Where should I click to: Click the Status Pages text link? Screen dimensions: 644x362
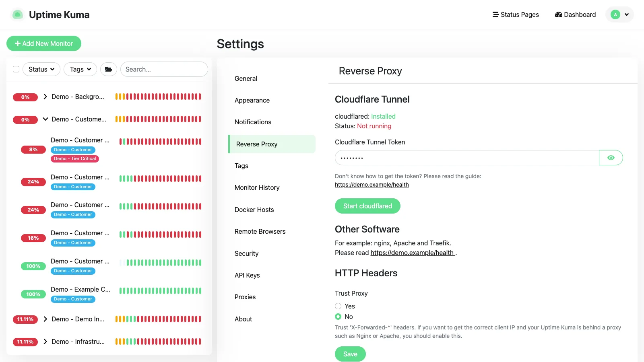520,14
